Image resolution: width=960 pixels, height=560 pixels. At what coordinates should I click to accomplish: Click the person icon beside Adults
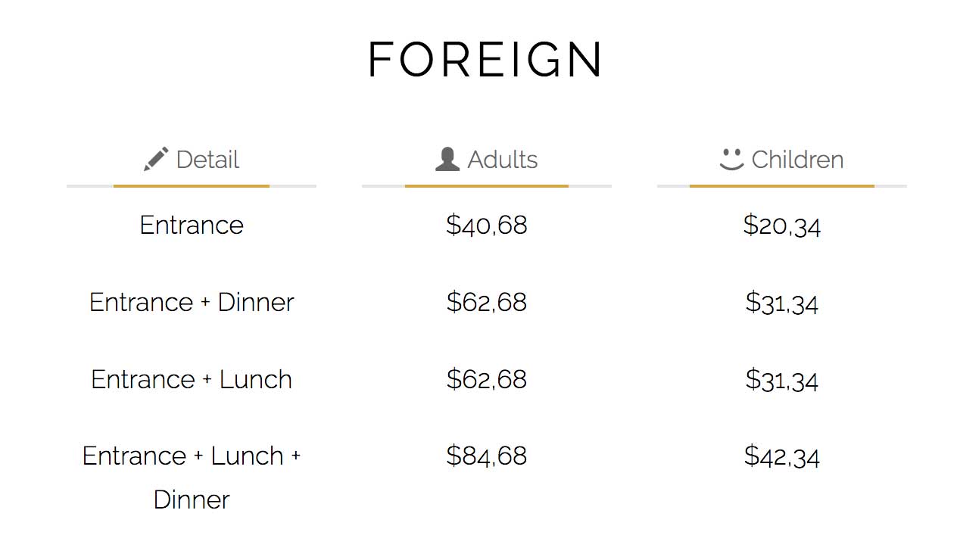click(447, 159)
